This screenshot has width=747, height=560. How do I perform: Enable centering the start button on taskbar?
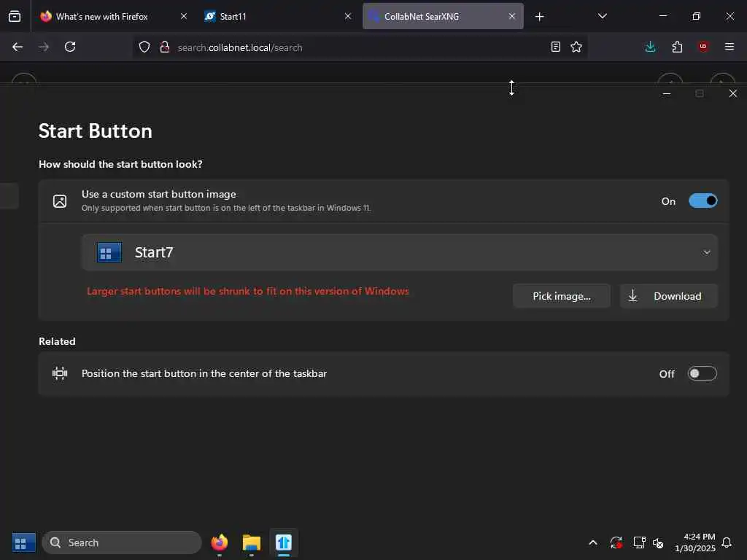pos(702,373)
